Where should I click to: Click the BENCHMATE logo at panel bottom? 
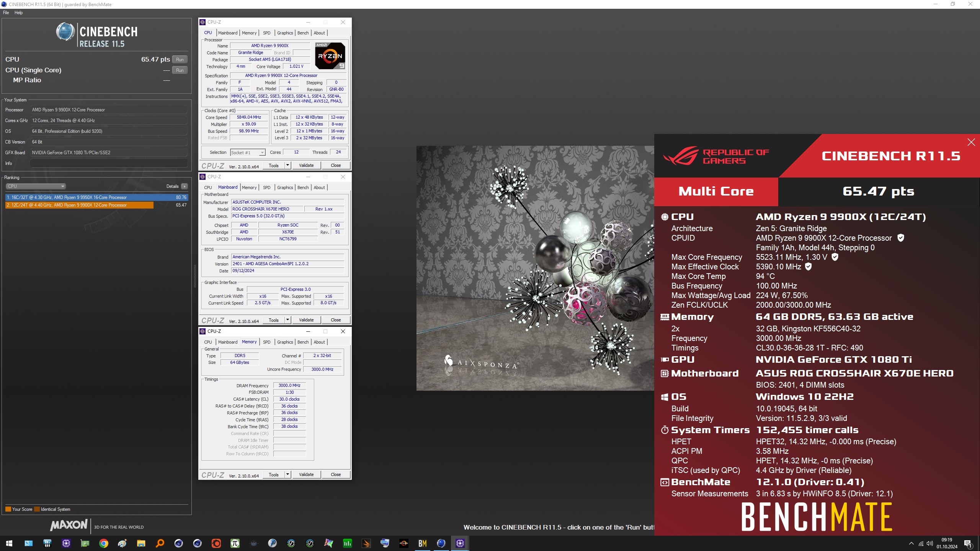817,517
